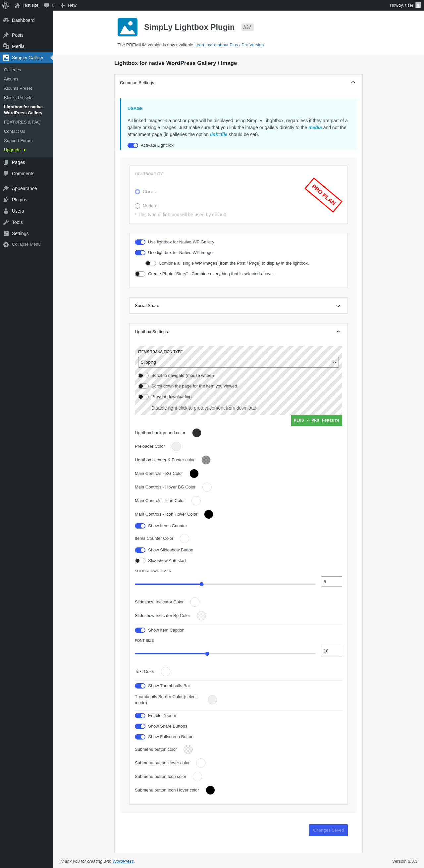
Task: Click the Changes Saved button
Action: 328,830
